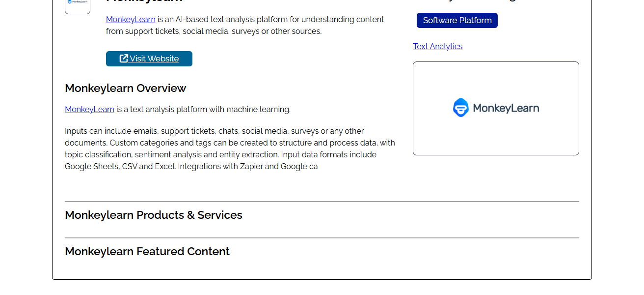Viewport: 644px width, 295px height.
Task: Follow the MonkeyLearn link in the intro paragraph
Action: [x=130, y=19]
